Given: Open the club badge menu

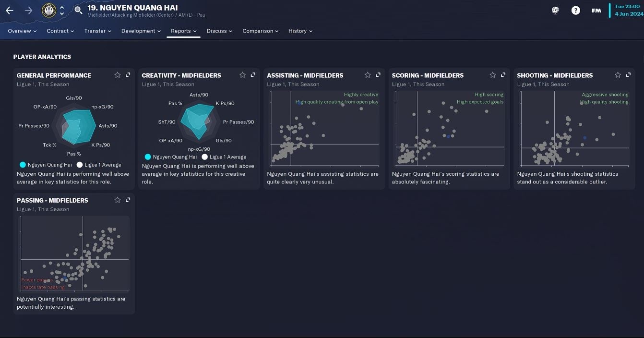Looking at the screenshot, I should pos(49,10).
